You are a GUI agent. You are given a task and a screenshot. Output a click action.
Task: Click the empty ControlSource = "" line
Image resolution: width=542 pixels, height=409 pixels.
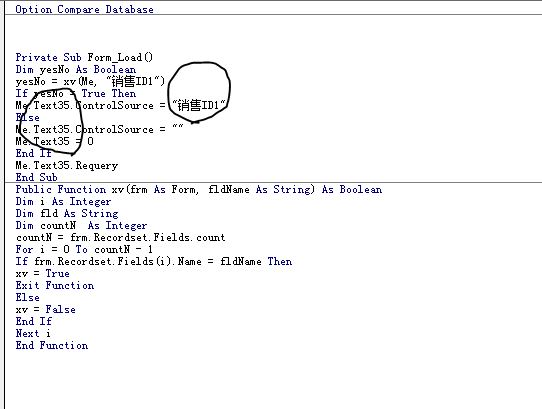99,129
